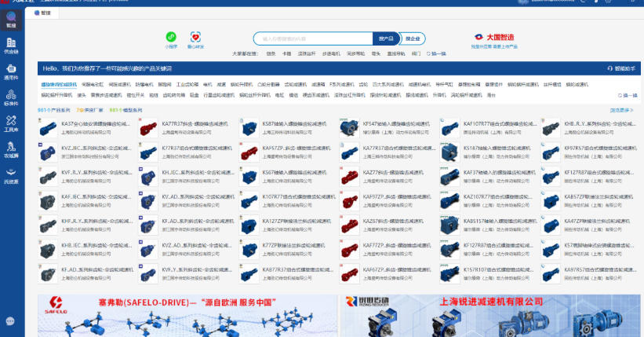Open the green 小程序 icon

pyautogui.click(x=171, y=37)
